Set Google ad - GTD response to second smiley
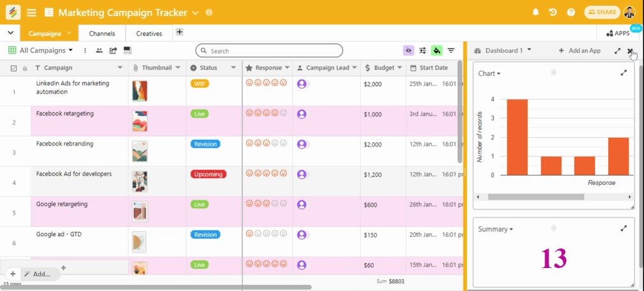Image resolution: width=644 pixels, height=291 pixels. click(258, 234)
